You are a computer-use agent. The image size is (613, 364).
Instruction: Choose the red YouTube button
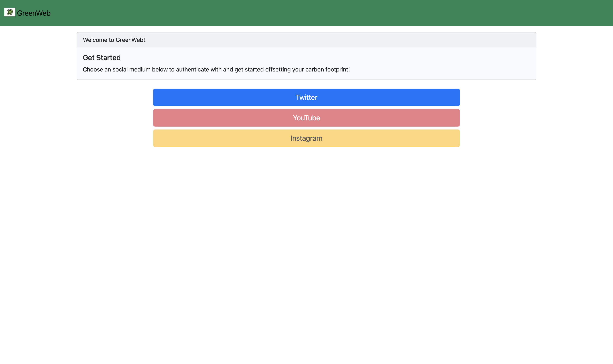point(306,118)
